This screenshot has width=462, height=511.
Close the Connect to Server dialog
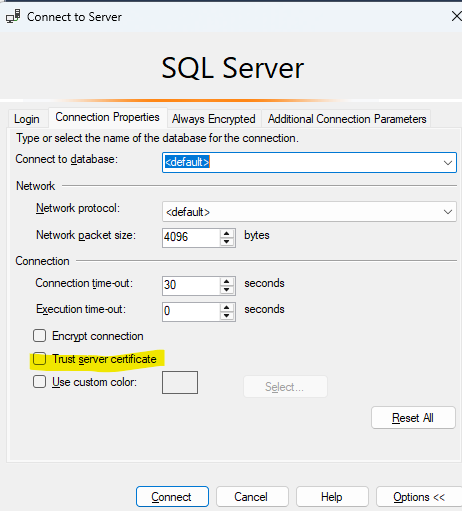(456, 16)
